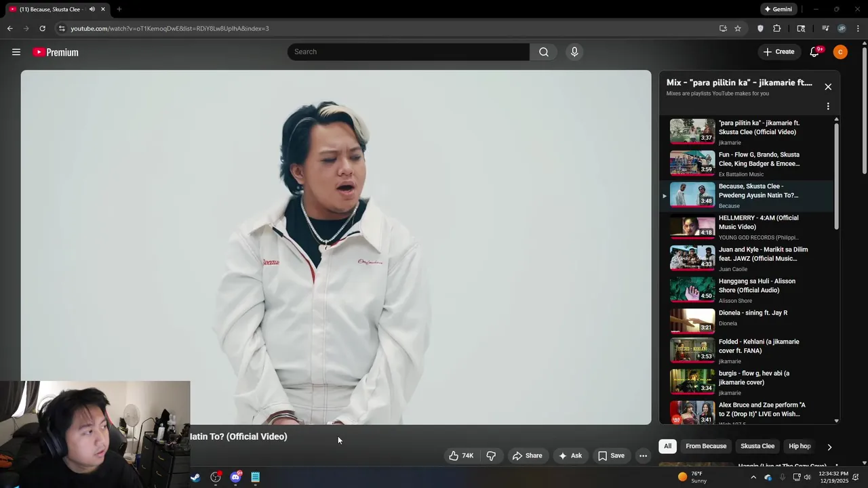Screen dimensions: 868x488
Task: Open Hanggang sa Huli - Alisson Shore
Action: point(746,290)
